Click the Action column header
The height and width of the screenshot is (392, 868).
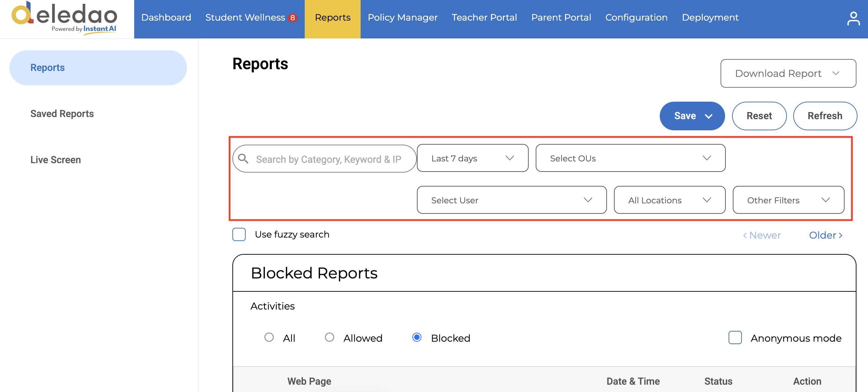coord(807,381)
